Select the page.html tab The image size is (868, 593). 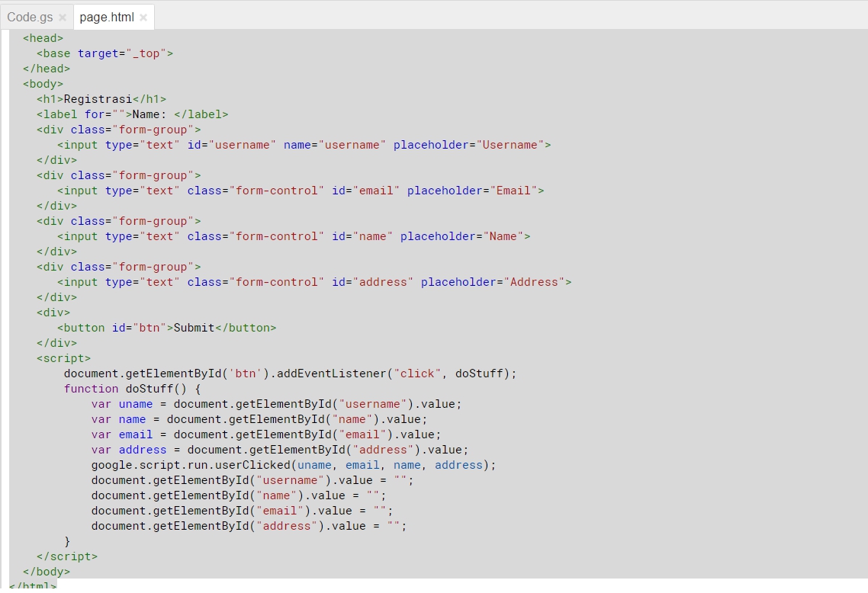coord(107,17)
